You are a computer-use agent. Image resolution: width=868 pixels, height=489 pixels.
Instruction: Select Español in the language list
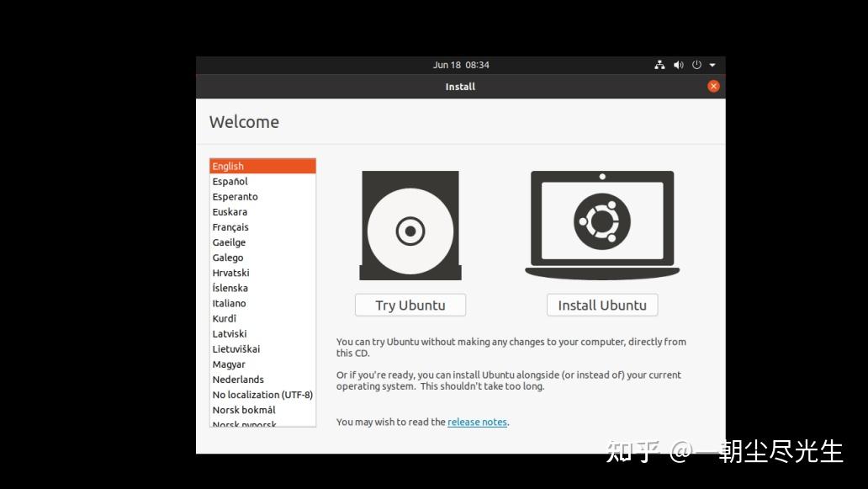pos(230,181)
